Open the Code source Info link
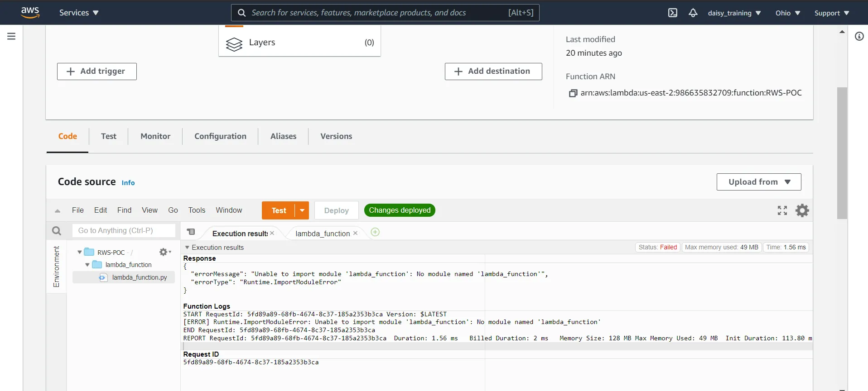 pos(128,183)
